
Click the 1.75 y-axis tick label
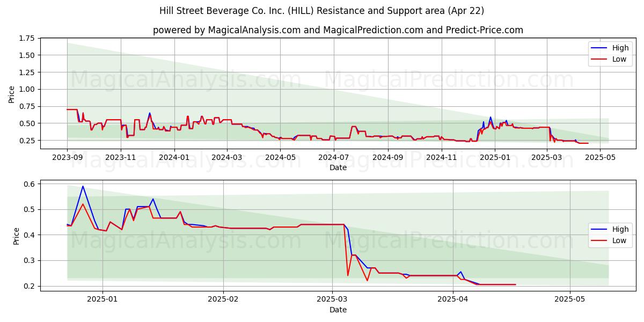coord(27,38)
